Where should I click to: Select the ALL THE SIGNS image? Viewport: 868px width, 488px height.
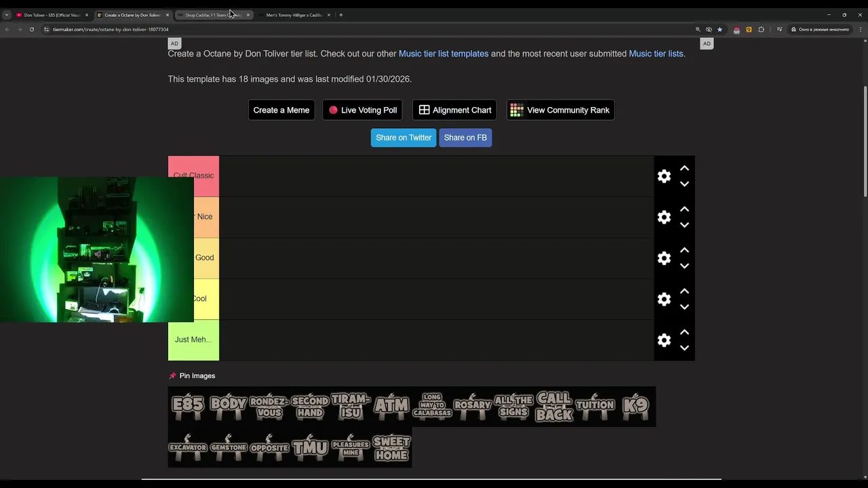click(x=513, y=406)
